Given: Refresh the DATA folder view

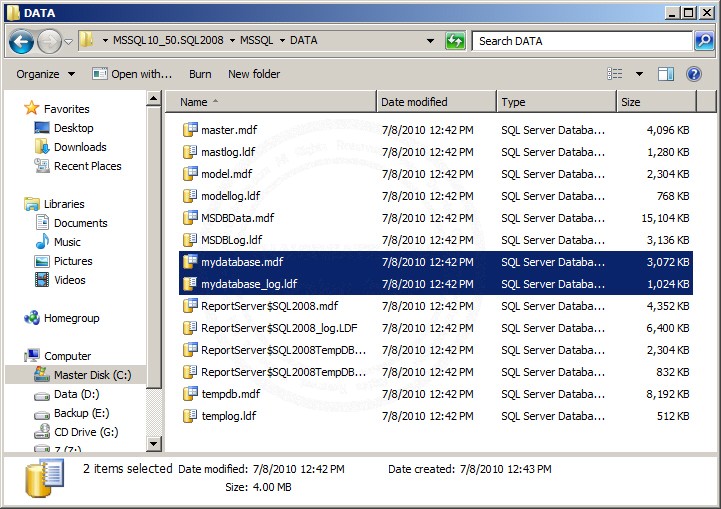Looking at the screenshot, I should click(x=455, y=41).
